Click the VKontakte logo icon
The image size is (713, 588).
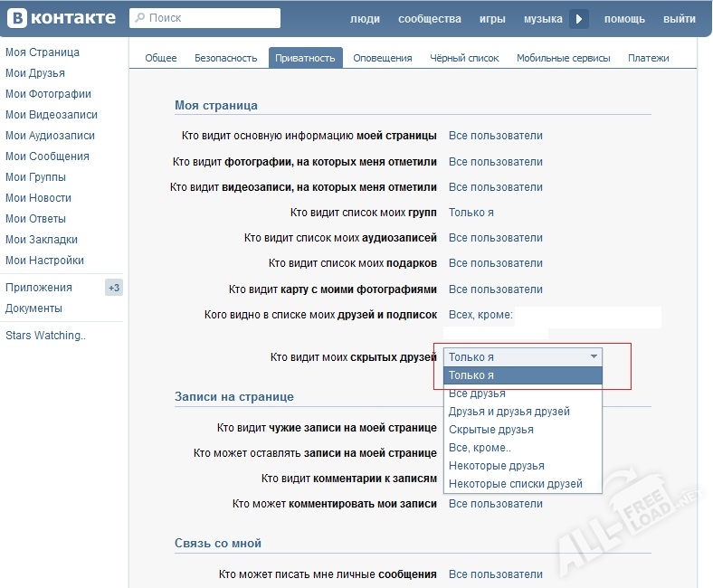(x=16, y=18)
